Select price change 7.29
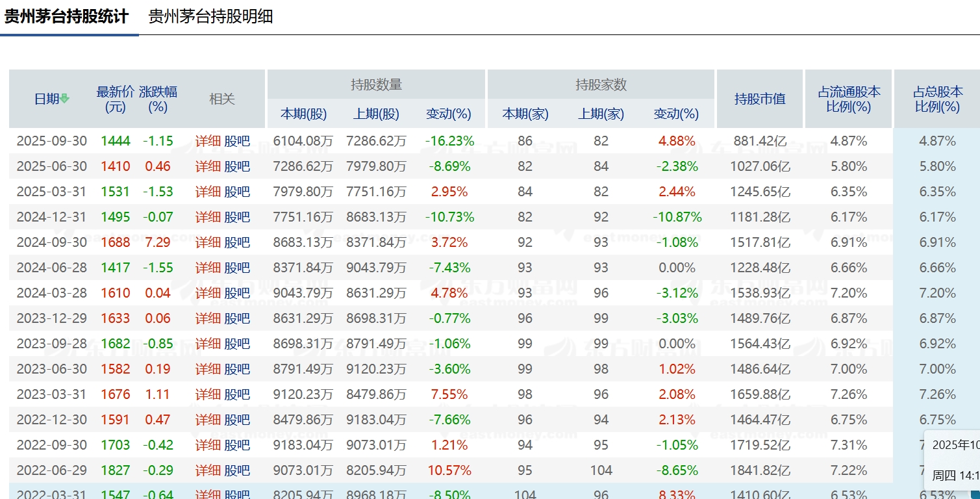Image resolution: width=980 pixels, height=499 pixels. point(158,242)
